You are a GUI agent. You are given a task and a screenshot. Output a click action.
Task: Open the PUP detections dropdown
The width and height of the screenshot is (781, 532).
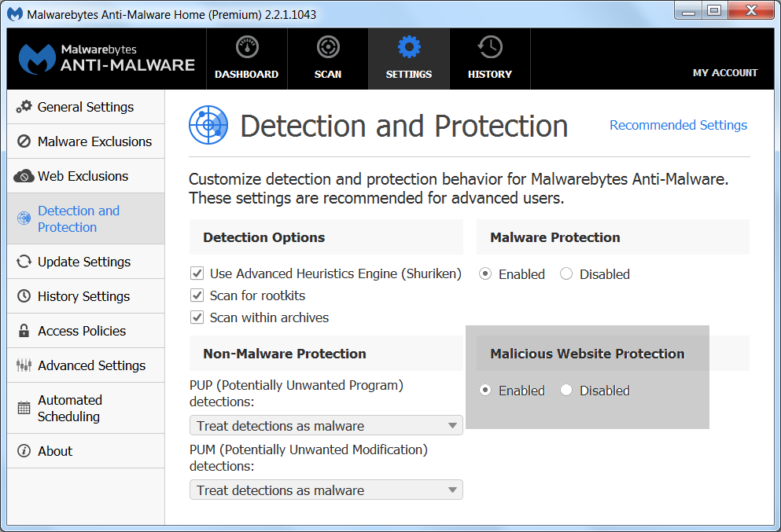coord(326,425)
